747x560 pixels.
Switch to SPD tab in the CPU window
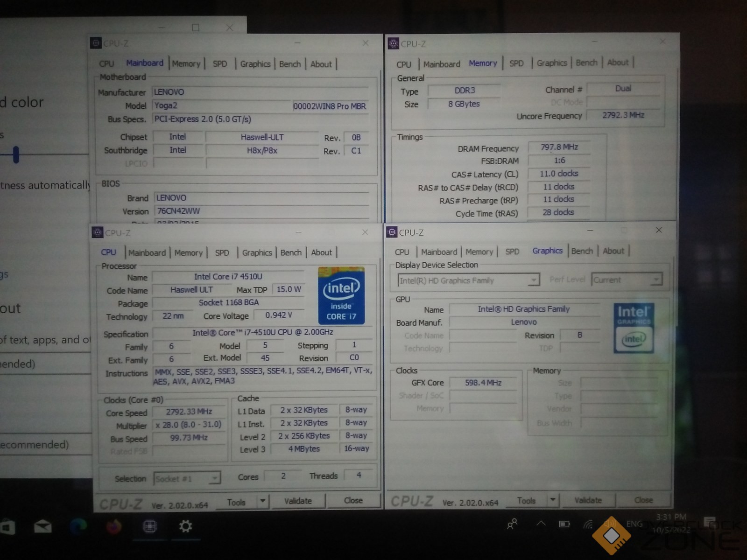click(222, 252)
